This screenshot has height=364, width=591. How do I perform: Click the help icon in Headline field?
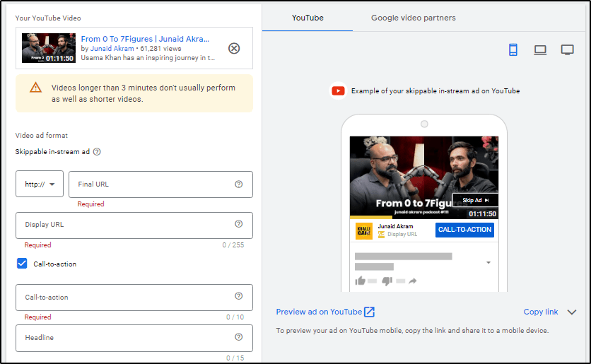(x=238, y=337)
